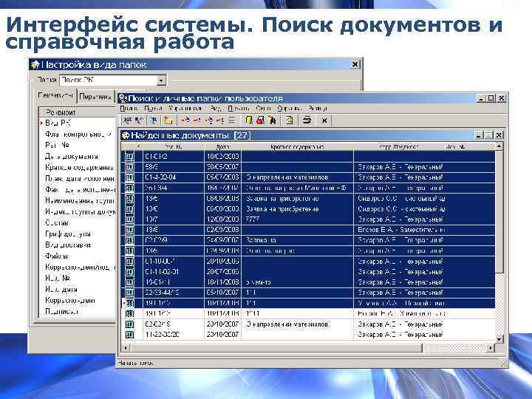Open the Окна menu
This screenshot has height=399, width=532.
click(263, 108)
